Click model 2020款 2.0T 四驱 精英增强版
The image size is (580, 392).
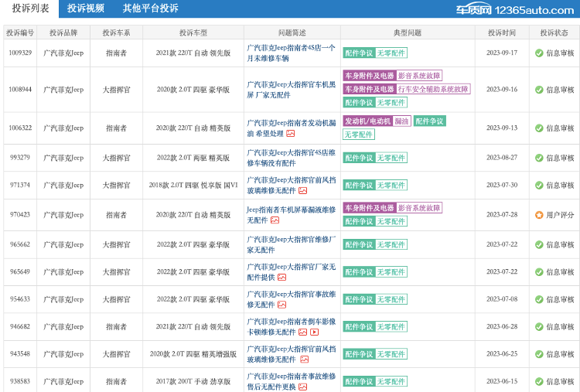coord(193,354)
